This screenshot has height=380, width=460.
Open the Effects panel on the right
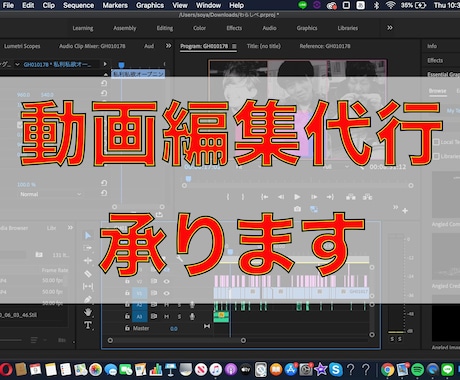click(x=435, y=60)
